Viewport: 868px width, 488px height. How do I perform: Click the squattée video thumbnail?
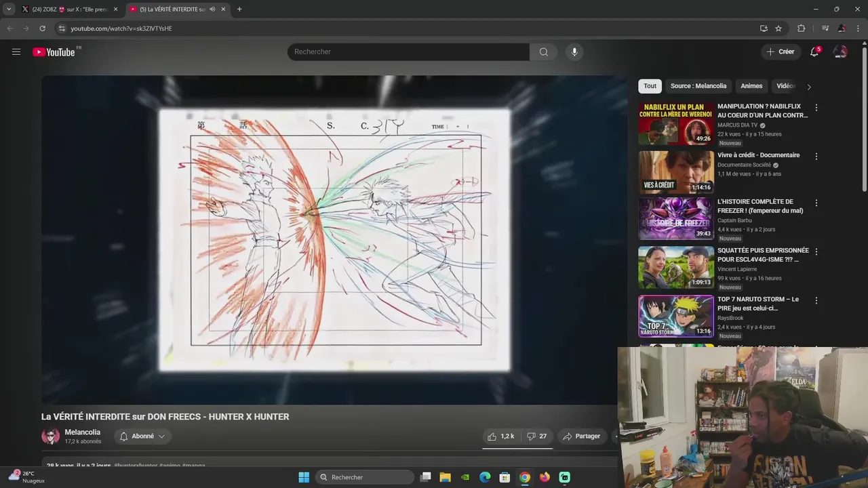click(676, 267)
